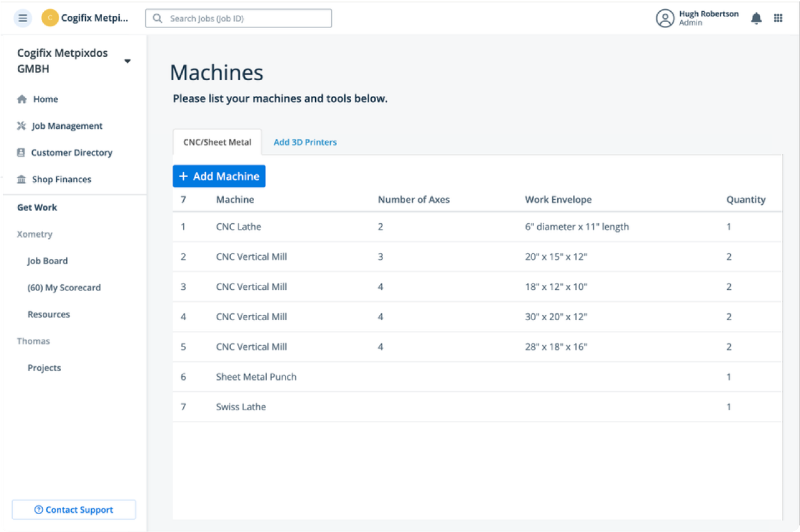This screenshot has width=800, height=532.
Task: Click the yellow Cogifix company avatar
Action: (50, 18)
